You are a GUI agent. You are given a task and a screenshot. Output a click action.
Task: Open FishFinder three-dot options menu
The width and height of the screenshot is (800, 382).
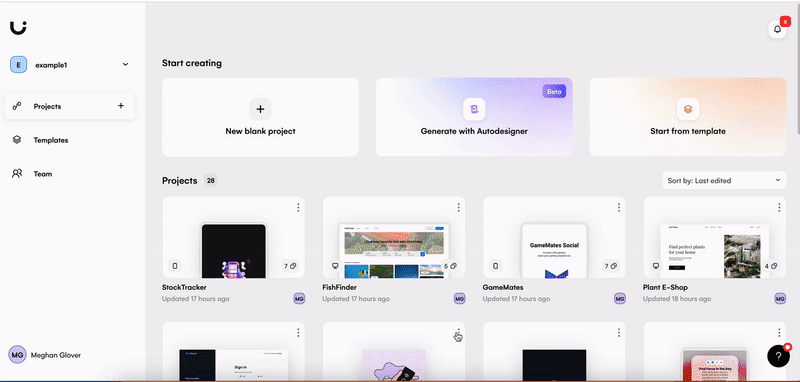pyautogui.click(x=458, y=208)
